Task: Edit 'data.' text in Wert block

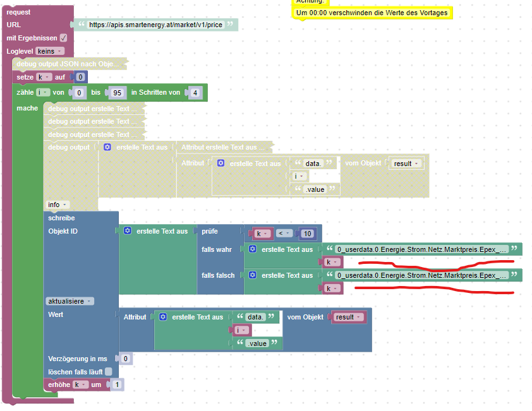Action: (255, 317)
